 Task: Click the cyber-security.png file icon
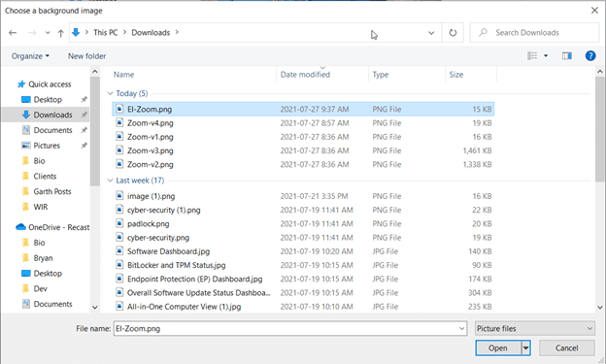pos(119,237)
